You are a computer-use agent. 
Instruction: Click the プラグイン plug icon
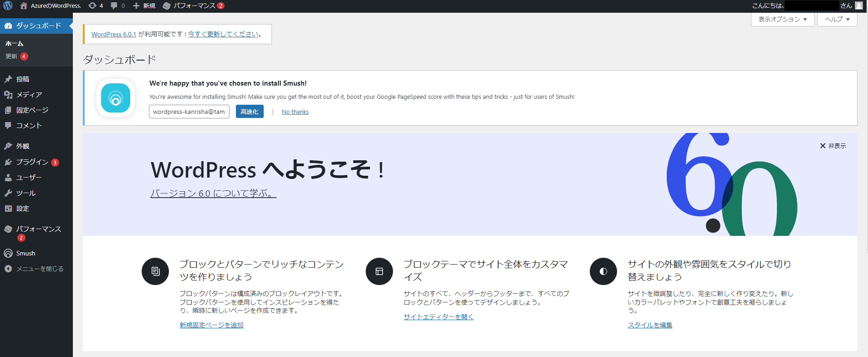[8, 162]
